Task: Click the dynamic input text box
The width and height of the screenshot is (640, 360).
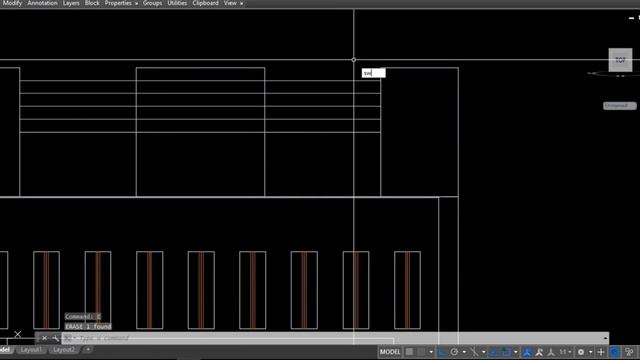Action: point(373,73)
